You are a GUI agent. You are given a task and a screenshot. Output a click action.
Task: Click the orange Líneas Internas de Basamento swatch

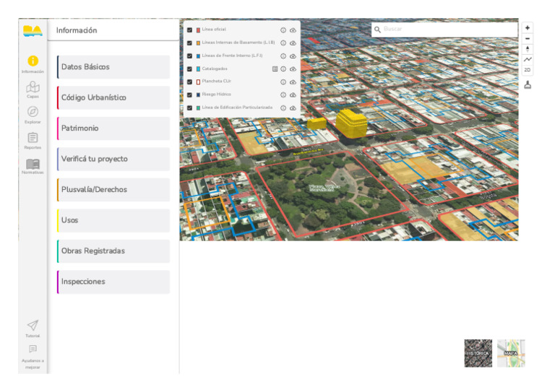point(198,43)
